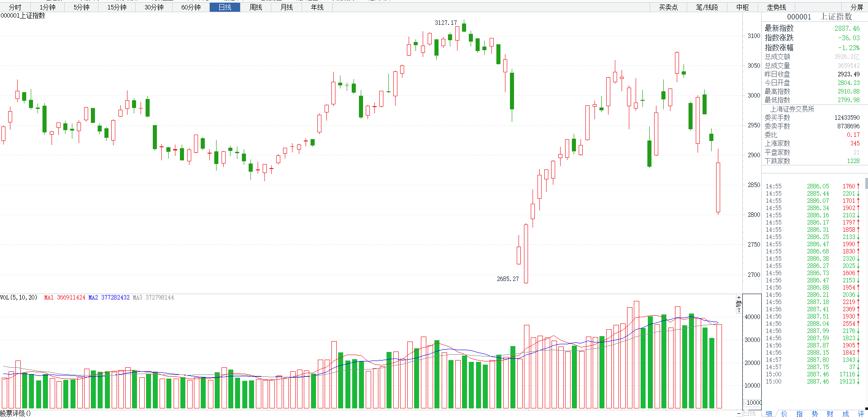Screen dimensions: 868x417
Task: Click the 昨日收盘 2923.49 row
Action: point(812,74)
